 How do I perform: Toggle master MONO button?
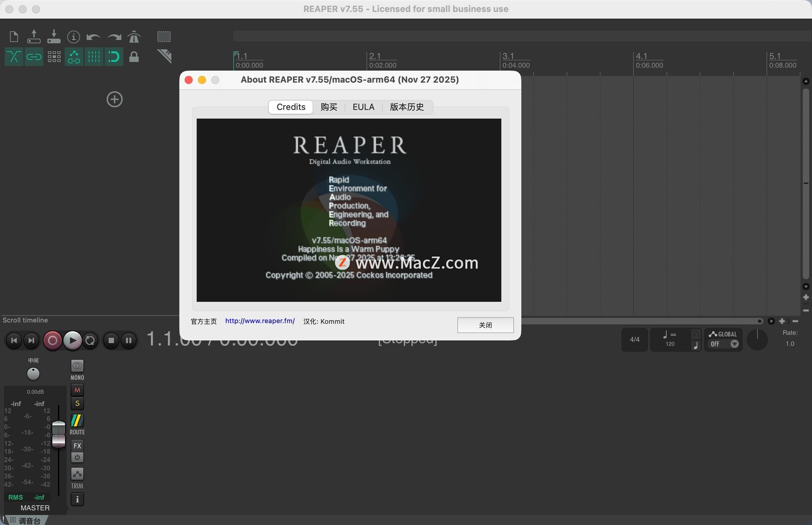point(77,366)
